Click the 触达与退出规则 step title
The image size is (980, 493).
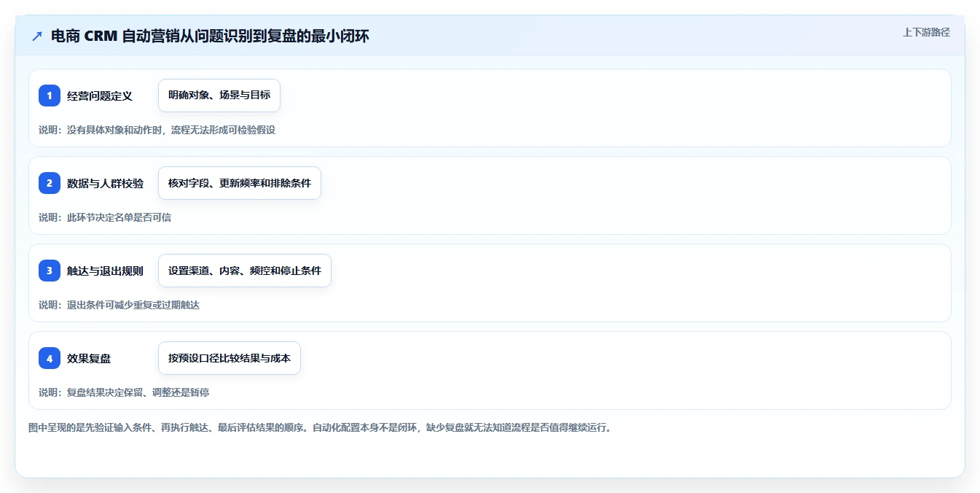point(105,271)
